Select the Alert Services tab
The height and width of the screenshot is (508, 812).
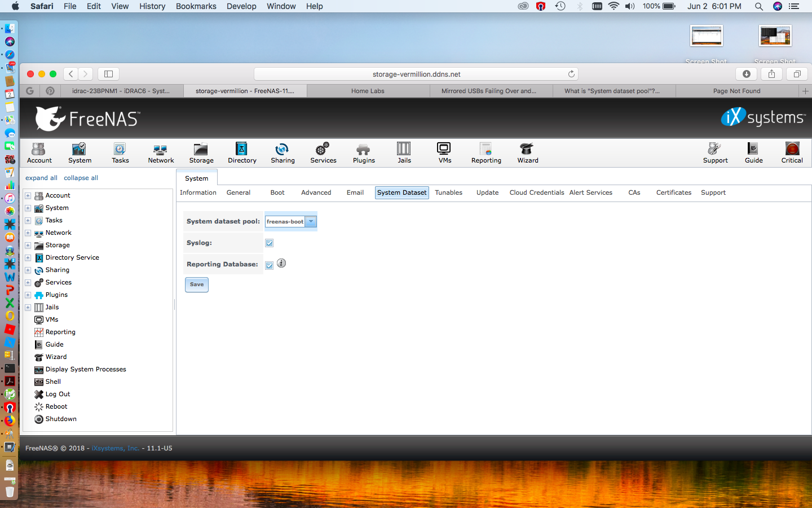point(590,192)
